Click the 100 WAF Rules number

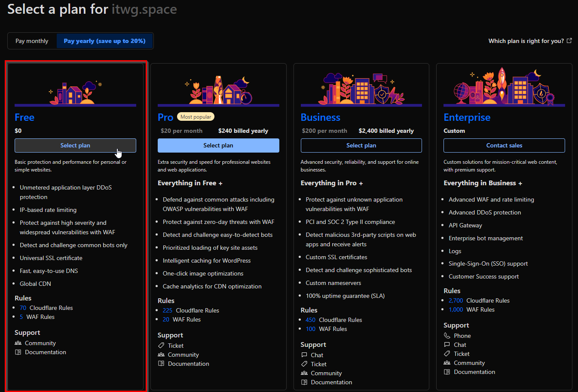[x=311, y=329]
